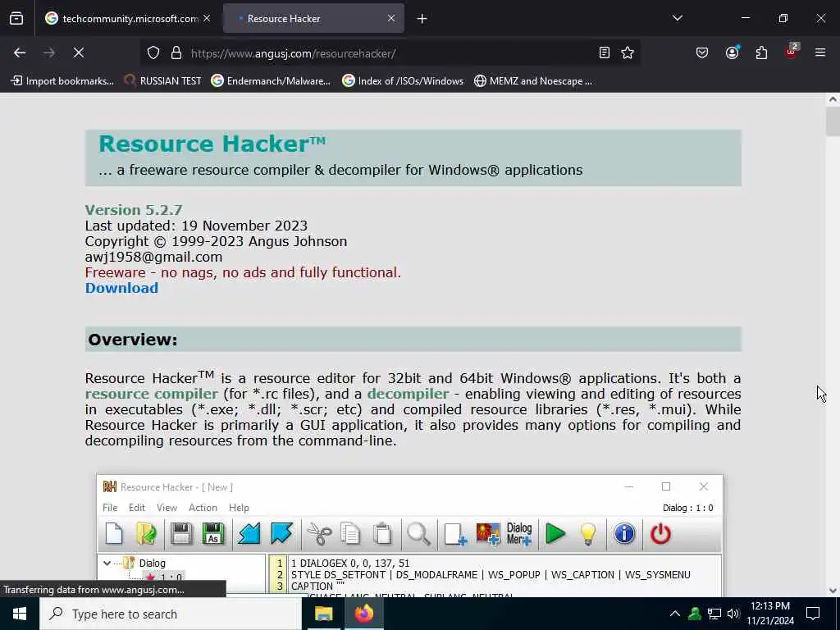Open File Explorer from the taskbar
The height and width of the screenshot is (630, 840).
(x=323, y=614)
